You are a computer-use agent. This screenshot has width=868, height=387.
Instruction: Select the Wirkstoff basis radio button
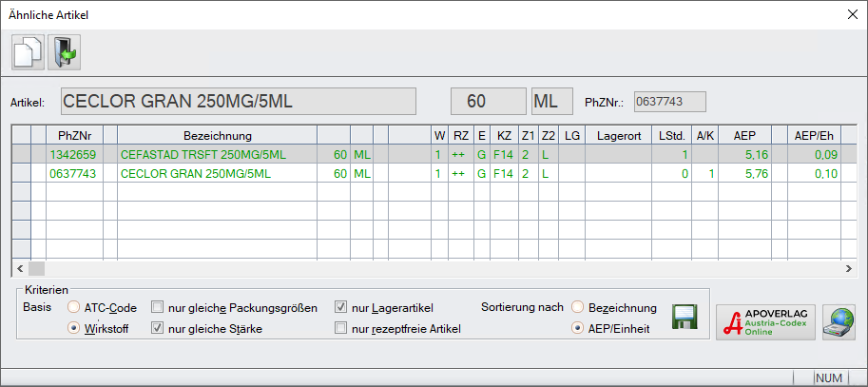point(72,328)
